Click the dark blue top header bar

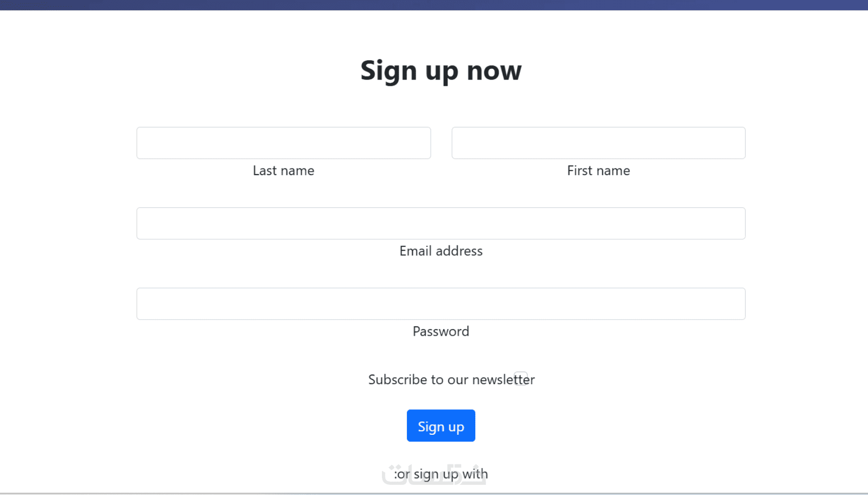point(434,5)
